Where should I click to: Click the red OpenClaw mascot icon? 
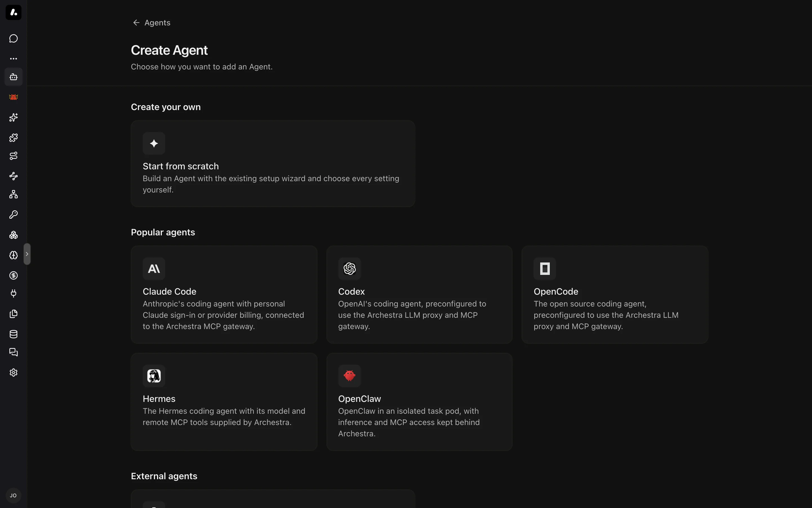[x=349, y=376]
